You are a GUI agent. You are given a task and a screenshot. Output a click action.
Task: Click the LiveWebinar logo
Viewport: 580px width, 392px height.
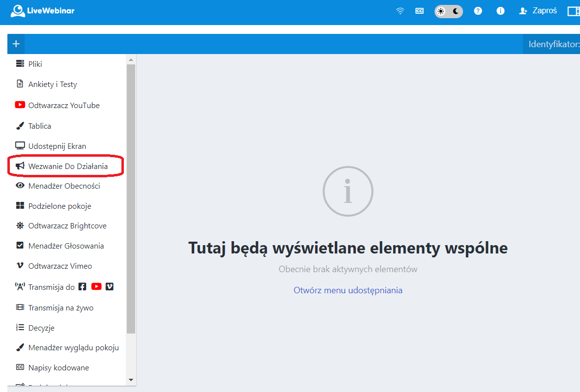pos(43,11)
